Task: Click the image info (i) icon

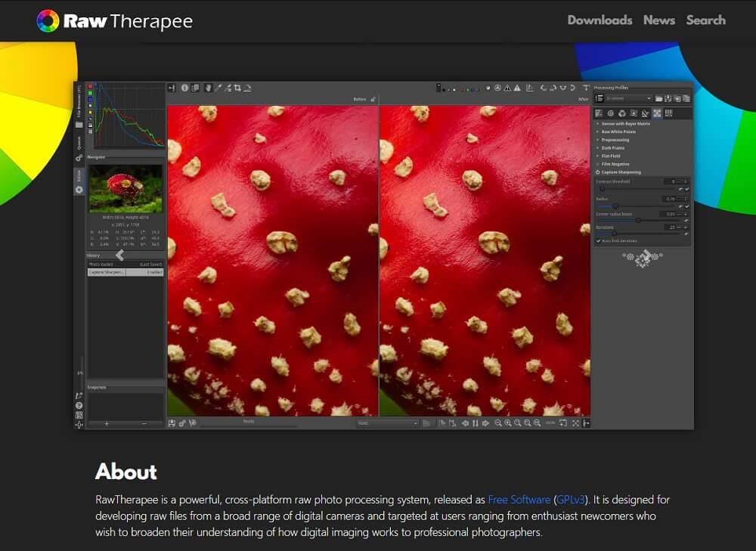Action: click(184, 88)
